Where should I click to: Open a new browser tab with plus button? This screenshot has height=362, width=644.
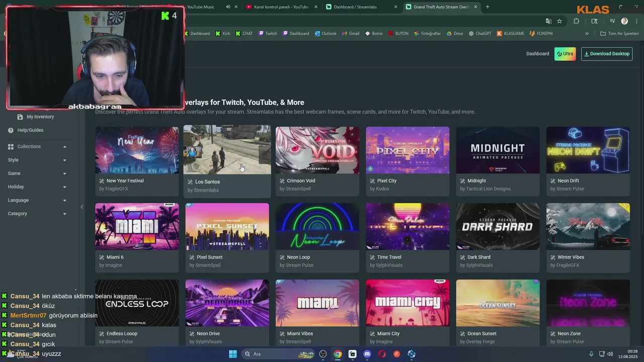488,7
